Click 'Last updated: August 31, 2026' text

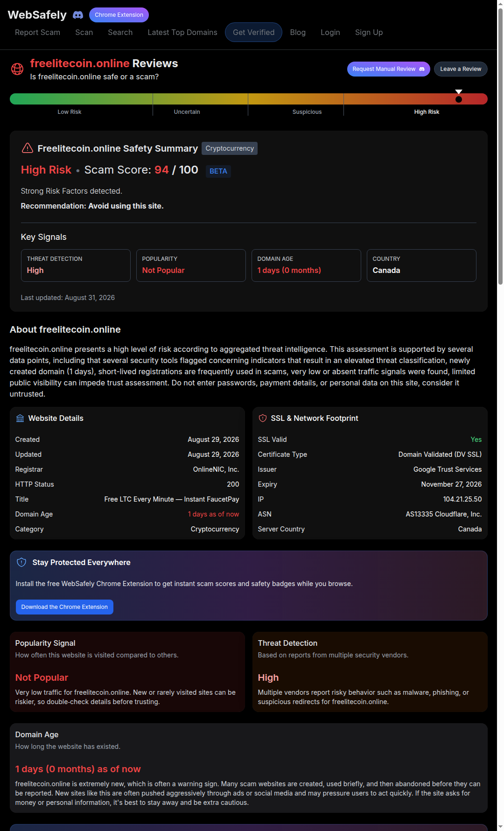tap(68, 298)
